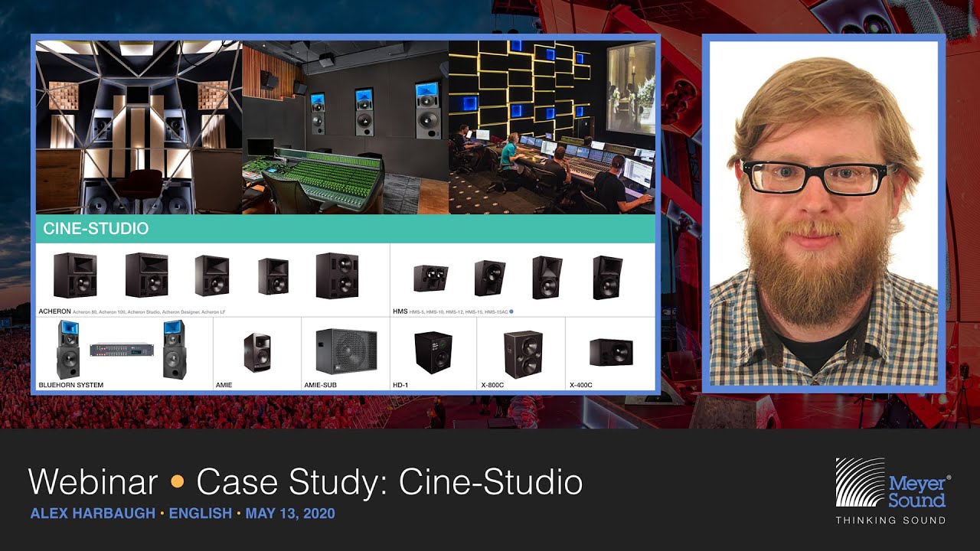Select the left Bluehorn tower speaker

(x=68, y=349)
